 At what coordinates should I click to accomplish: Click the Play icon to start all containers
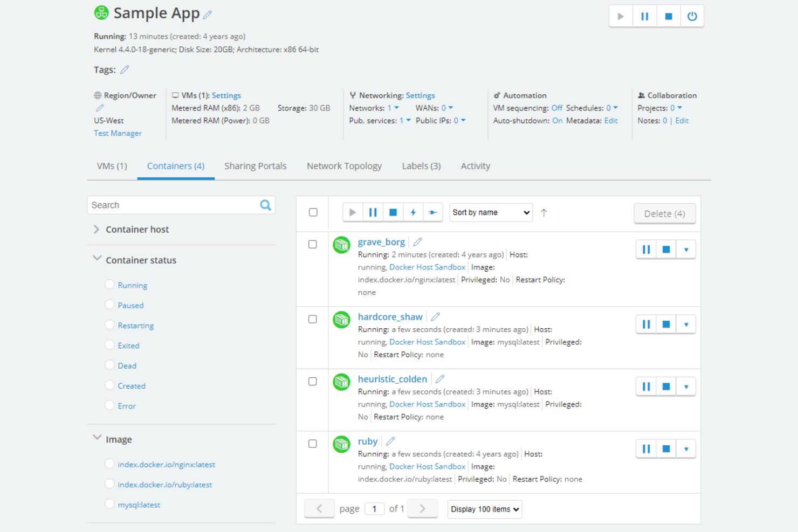(353, 212)
